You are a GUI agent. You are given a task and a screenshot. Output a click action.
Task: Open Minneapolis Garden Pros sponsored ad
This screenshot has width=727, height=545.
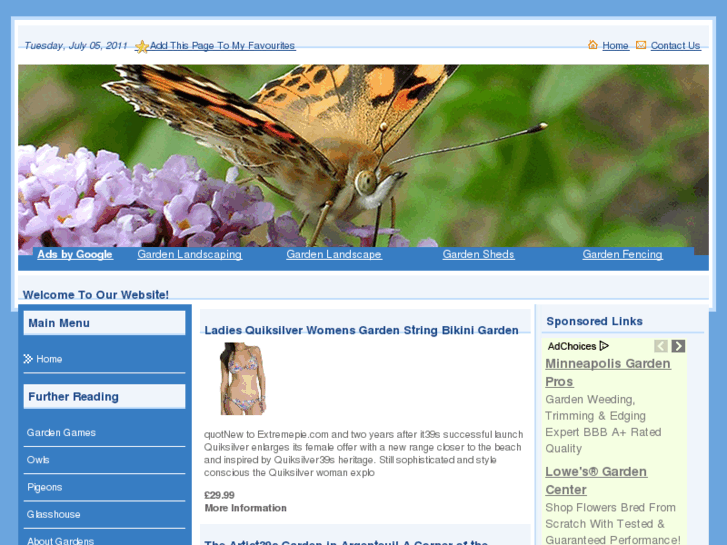tap(607, 372)
